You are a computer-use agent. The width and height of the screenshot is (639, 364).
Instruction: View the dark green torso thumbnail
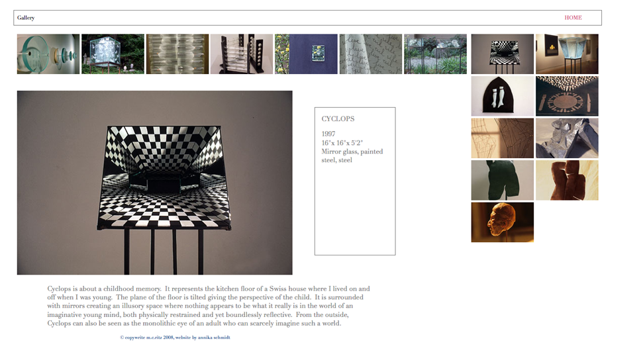coord(503,181)
